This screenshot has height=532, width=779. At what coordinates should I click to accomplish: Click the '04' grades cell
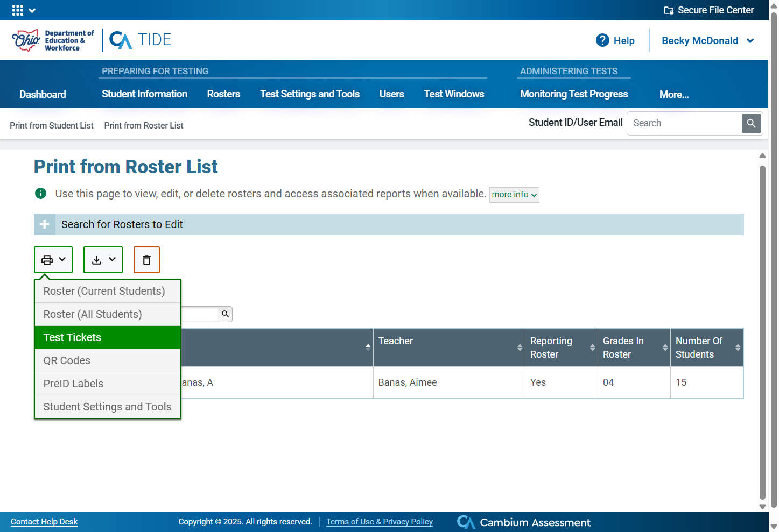click(x=634, y=382)
